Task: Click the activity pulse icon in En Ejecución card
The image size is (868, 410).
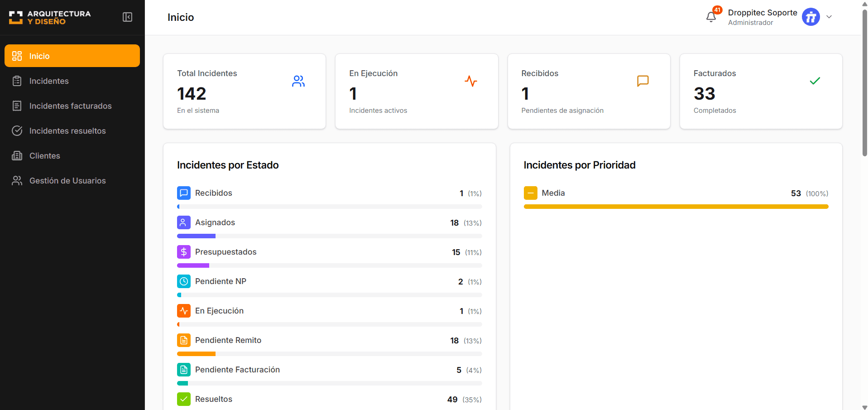Action: click(471, 81)
